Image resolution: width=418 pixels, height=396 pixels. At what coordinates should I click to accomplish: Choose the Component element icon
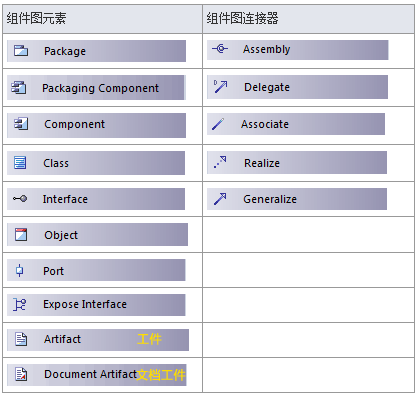[x=21, y=124]
